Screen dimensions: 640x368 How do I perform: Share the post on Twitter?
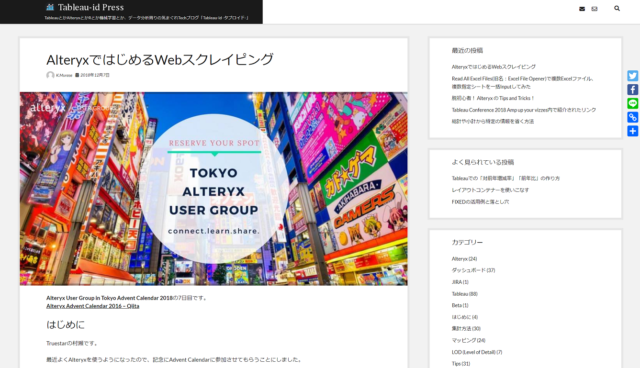[633, 76]
